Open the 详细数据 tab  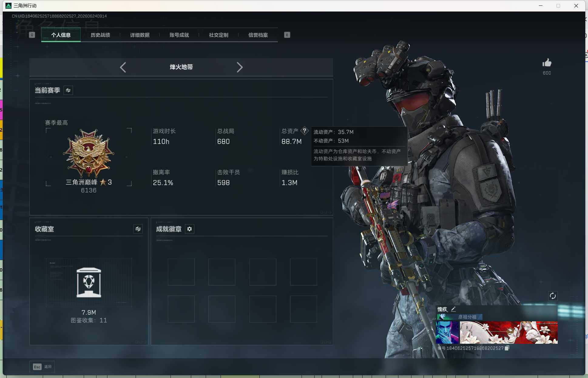click(140, 35)
